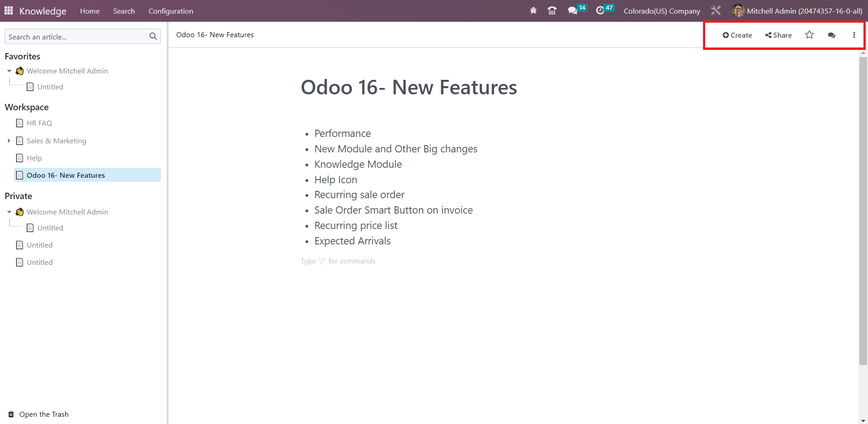
Task: Open the Configuration menu
Action: point(171,11)
